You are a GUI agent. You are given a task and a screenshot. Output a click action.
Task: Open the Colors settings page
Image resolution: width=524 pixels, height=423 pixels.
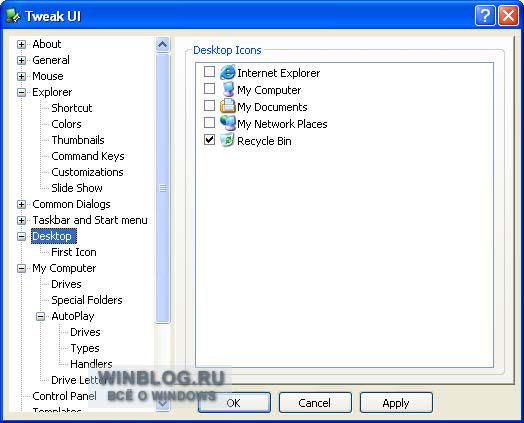pyautogui.click(x=67, y=124)
